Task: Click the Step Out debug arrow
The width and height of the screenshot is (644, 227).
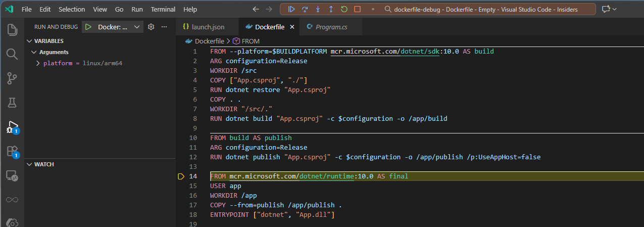Action: coord(331,9)
